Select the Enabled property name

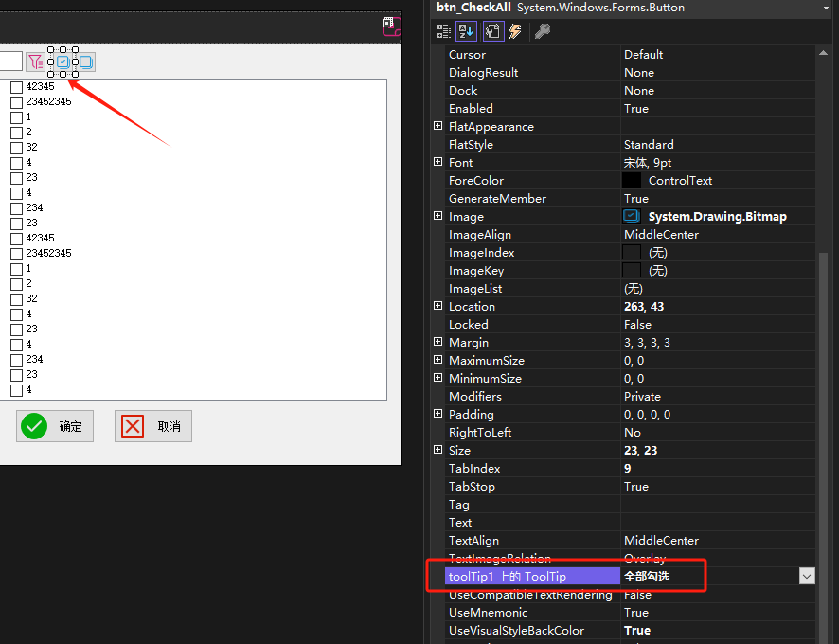pos(471,109)
